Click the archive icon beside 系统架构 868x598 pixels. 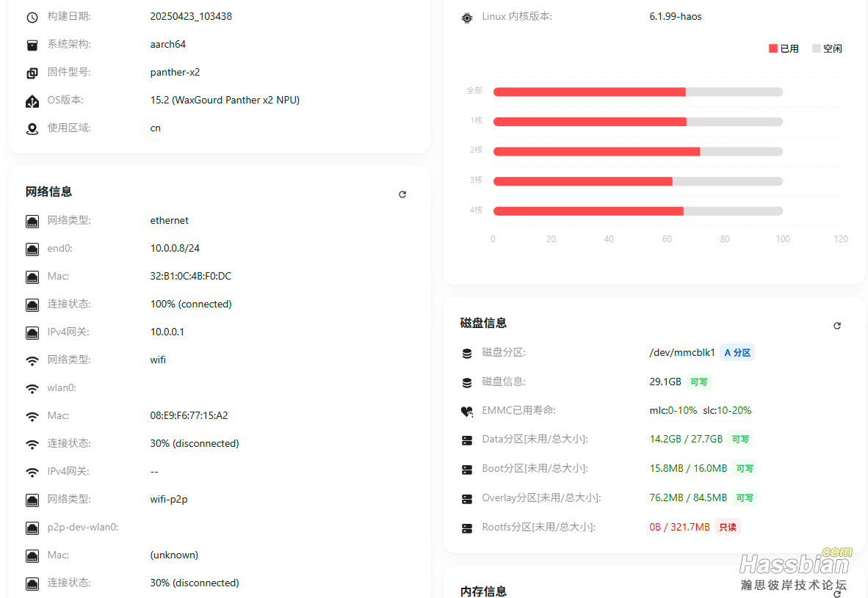[32, 45]
